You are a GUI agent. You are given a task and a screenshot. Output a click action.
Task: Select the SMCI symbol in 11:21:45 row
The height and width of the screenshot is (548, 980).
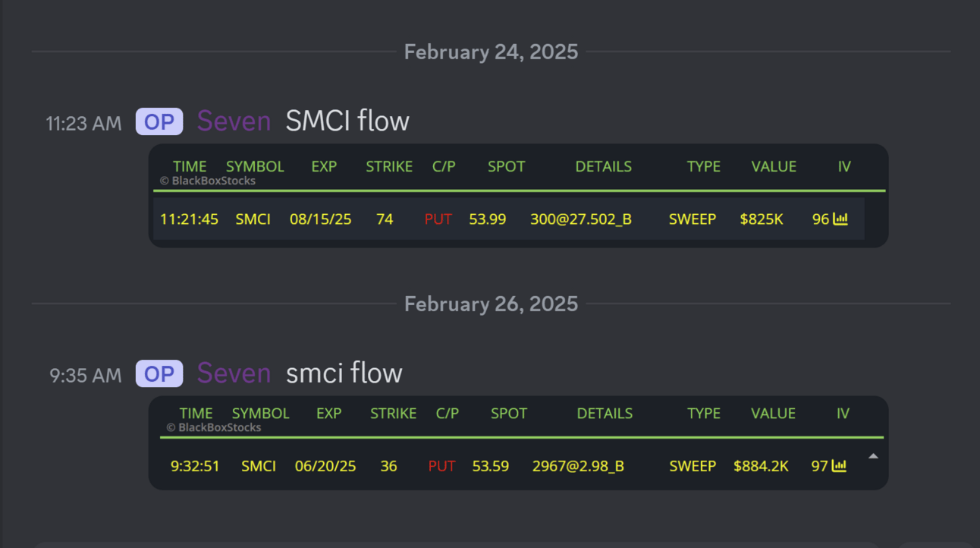253,219
